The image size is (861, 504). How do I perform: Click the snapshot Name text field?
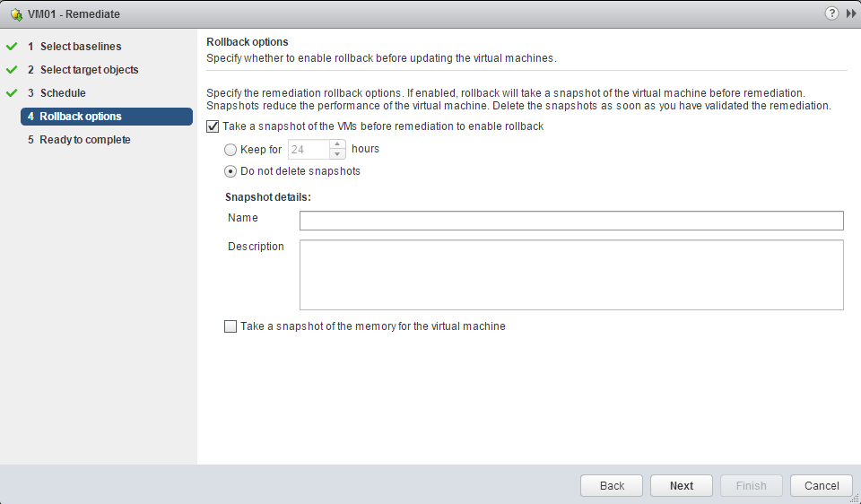(x=571, y=221)
